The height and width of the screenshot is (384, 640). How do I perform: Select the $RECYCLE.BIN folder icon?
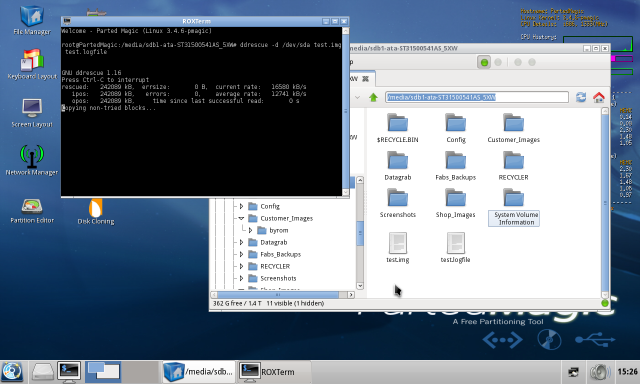[x=398, y=128]
